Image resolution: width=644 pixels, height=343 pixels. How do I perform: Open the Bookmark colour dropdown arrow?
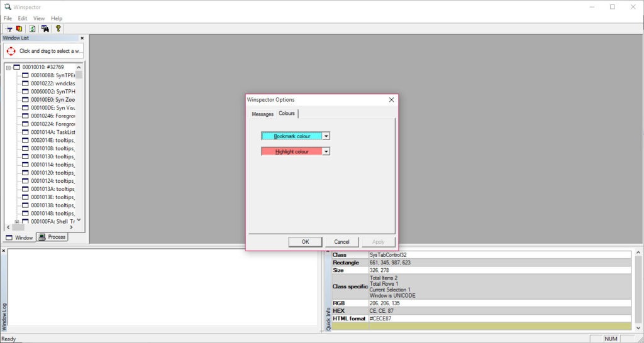click(326, 136)
